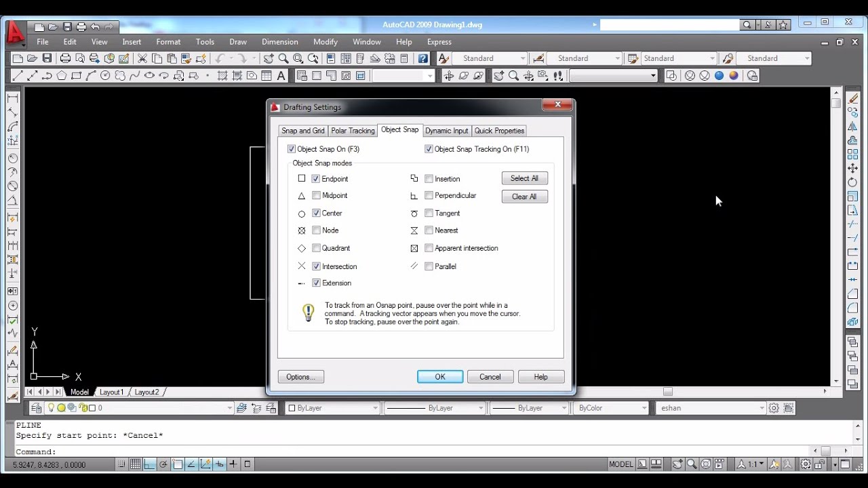Open the ByColor plot style dropdown
This screenshot has height=488, width=868.
(611, 408)
